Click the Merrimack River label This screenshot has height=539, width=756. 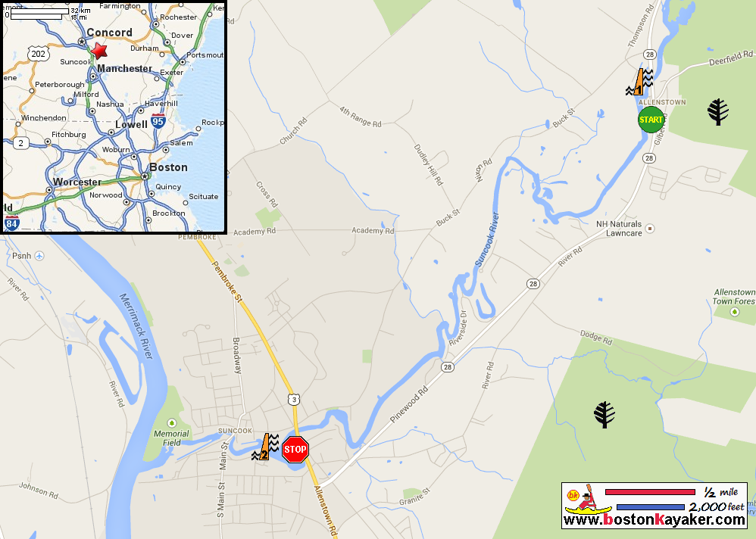click(136, 326)
